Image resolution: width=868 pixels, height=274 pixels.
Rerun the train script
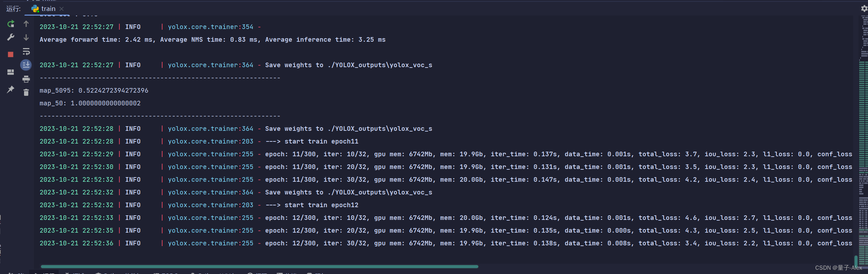[x=11, y=24]
